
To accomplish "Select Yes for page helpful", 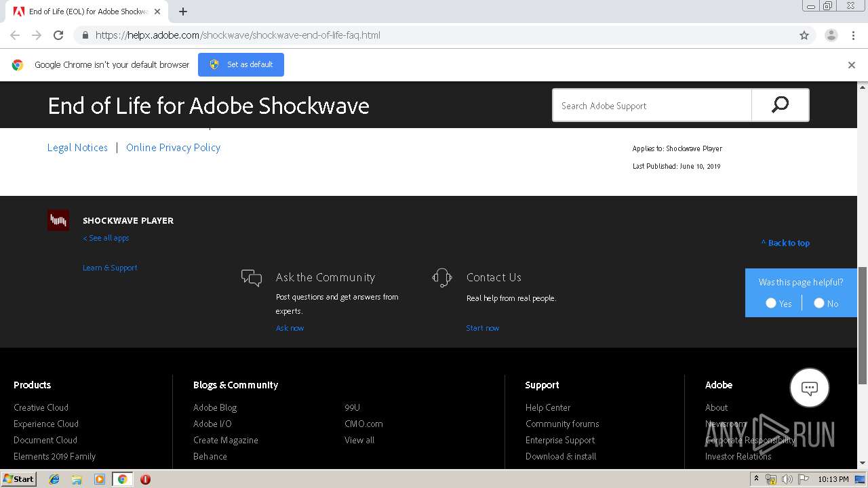I will click(x=771, y=303).
